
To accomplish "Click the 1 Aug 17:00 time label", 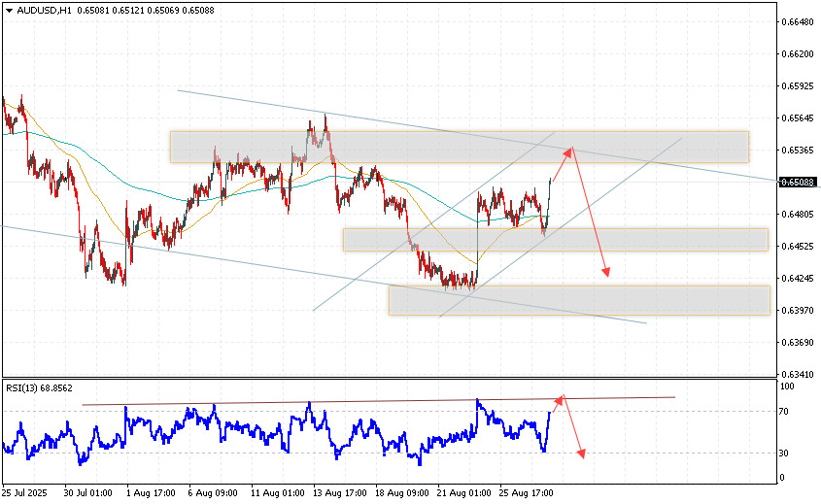I will (x=151, y=493).
